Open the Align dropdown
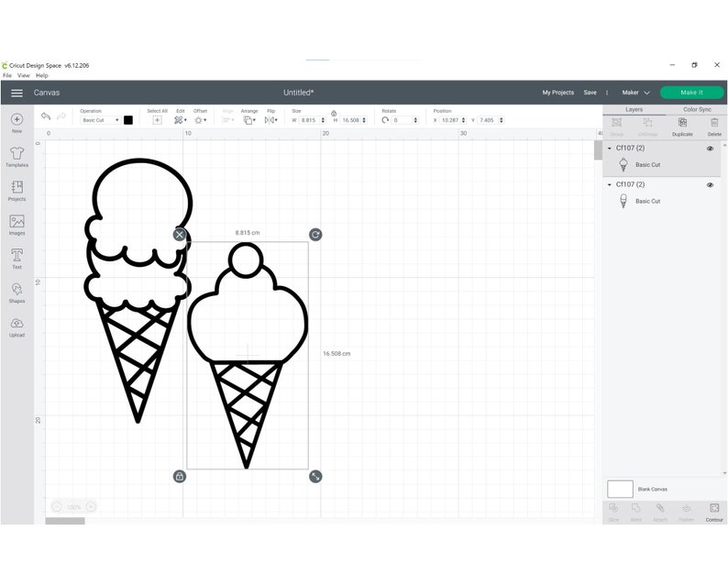 (228, 120)
